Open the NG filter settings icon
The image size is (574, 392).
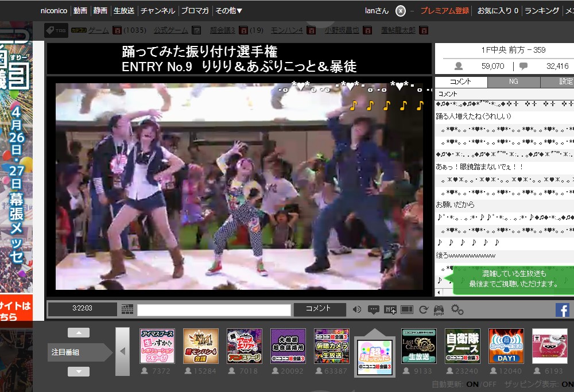(x=390, y=310)
